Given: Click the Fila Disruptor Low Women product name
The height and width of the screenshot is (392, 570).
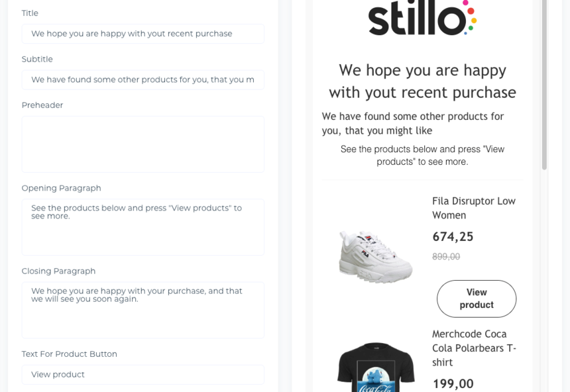Looking at the screenshot, I should pyautogui.click(x=473, y=208).
